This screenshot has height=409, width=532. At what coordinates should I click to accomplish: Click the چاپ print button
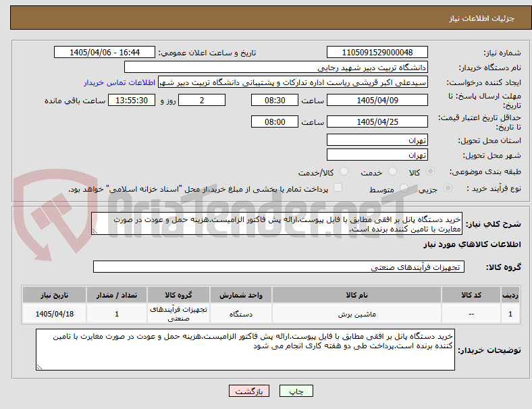[296, 391]
